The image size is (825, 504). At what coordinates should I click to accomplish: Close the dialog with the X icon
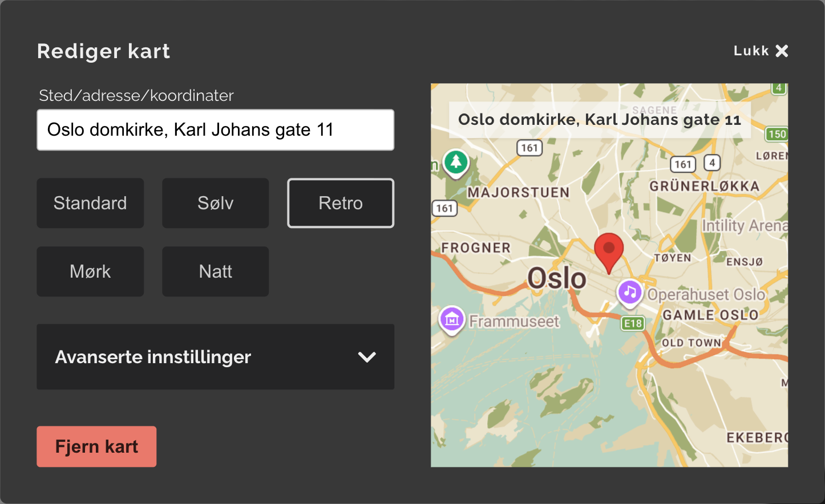point(782,51)
